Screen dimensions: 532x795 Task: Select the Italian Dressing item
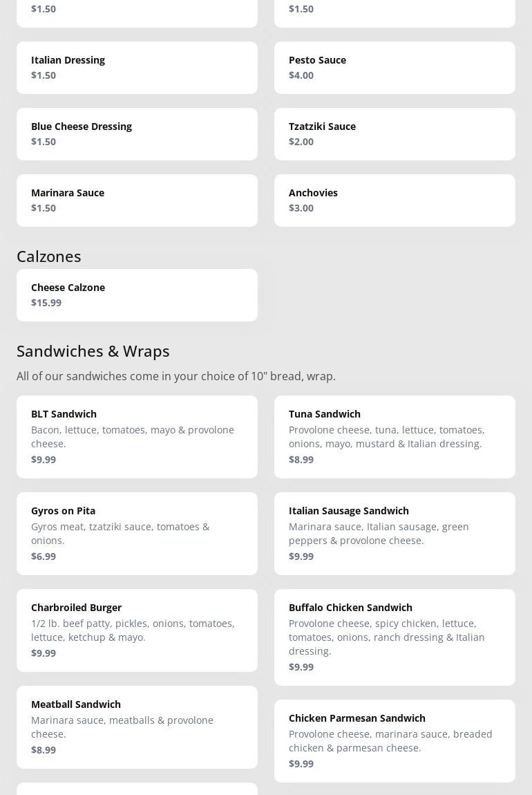(137, 68)
